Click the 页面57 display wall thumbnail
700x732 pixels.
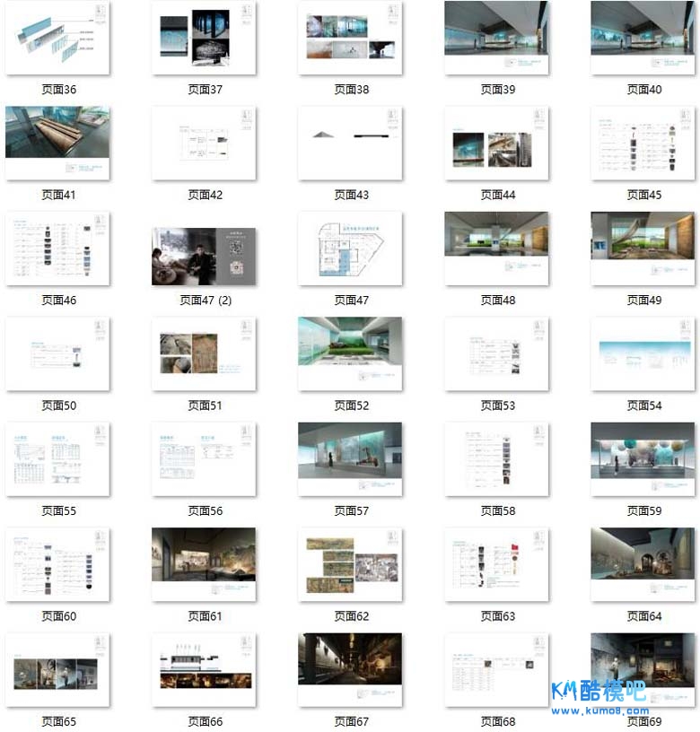[x=350, y=459]
